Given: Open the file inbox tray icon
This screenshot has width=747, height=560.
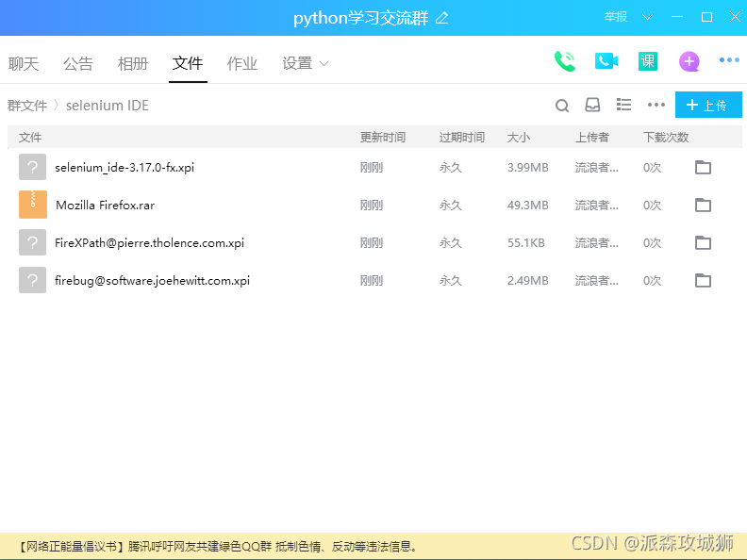Looking at the screenshot, I should pyautogui.click(x=592, y=106).
